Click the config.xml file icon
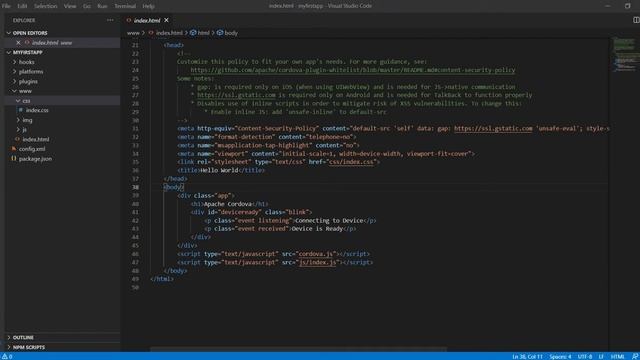640x360 pixels. point(13,149)
